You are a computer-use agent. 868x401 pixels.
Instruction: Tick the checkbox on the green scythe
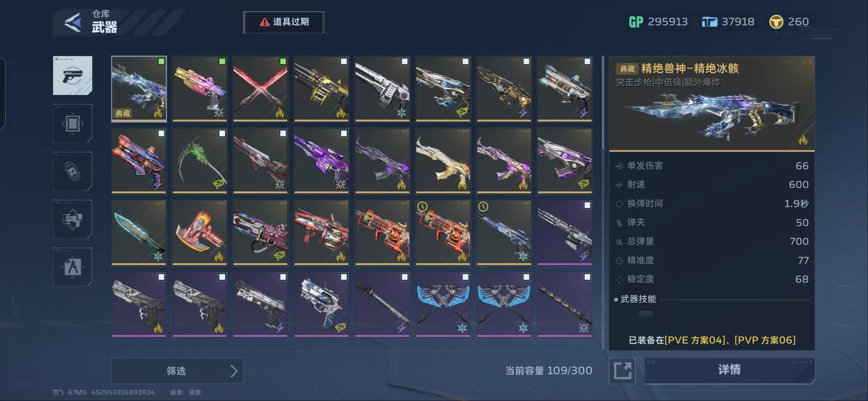pos(222,134)
